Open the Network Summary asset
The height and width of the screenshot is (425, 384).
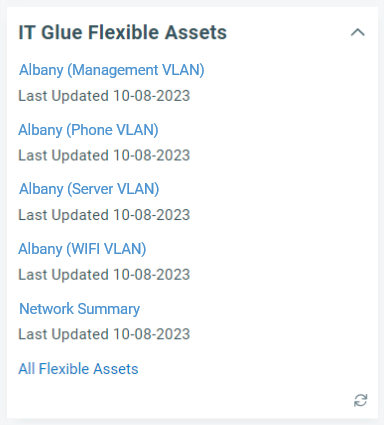click(x=79, y=309)
